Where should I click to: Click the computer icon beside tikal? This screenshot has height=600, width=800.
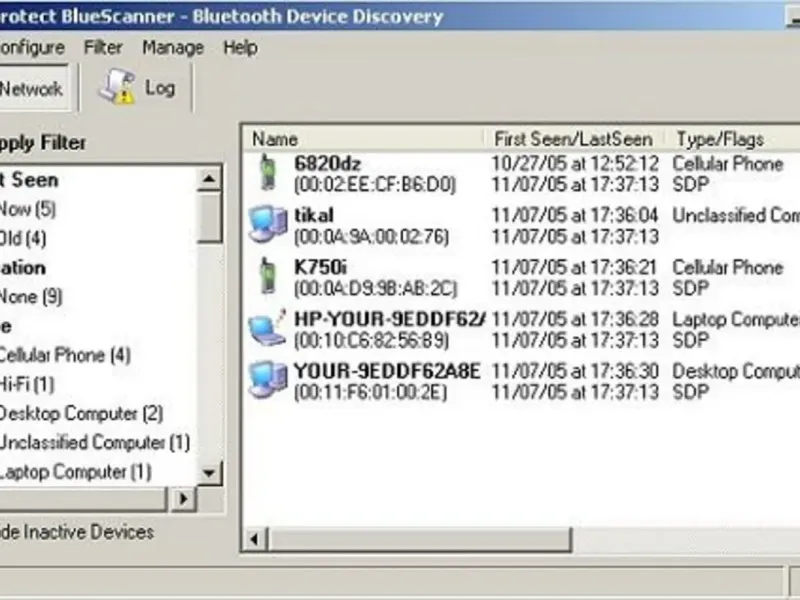pyautogui.click(x=268, y=224)
